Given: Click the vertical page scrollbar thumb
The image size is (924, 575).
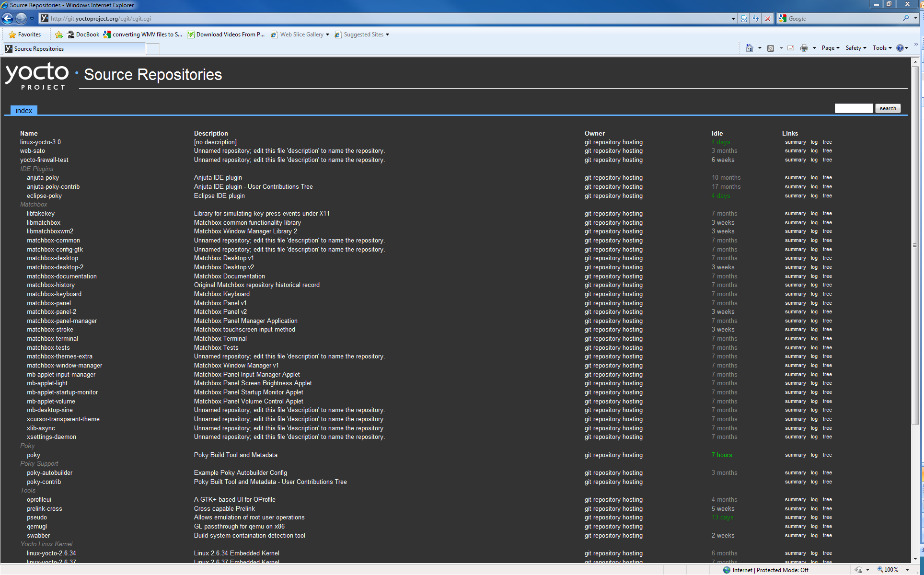Looking at the screenshot, I should 915,244.
